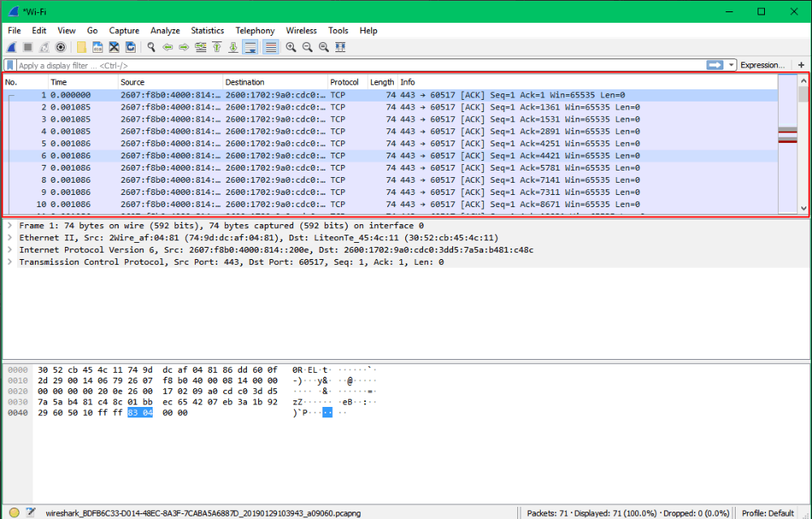
Task: Click the packet list minimap bar
Action: coord(788,144)
